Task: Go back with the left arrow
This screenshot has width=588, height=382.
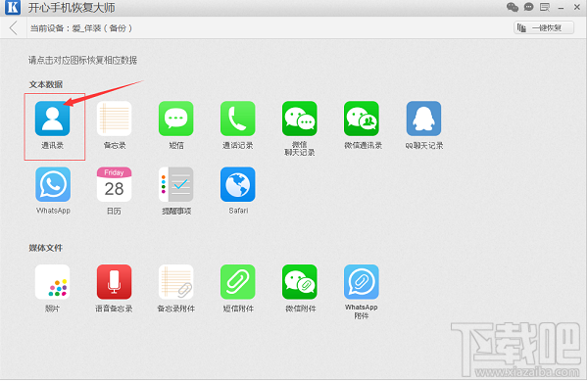Action: click(14, 27)
